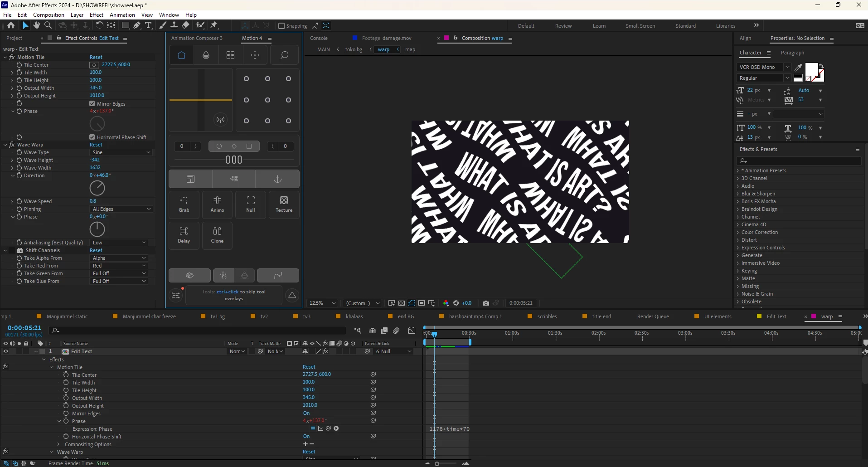
Task: Click the Delay tool in Motion 4
Action: coord(184,235)
